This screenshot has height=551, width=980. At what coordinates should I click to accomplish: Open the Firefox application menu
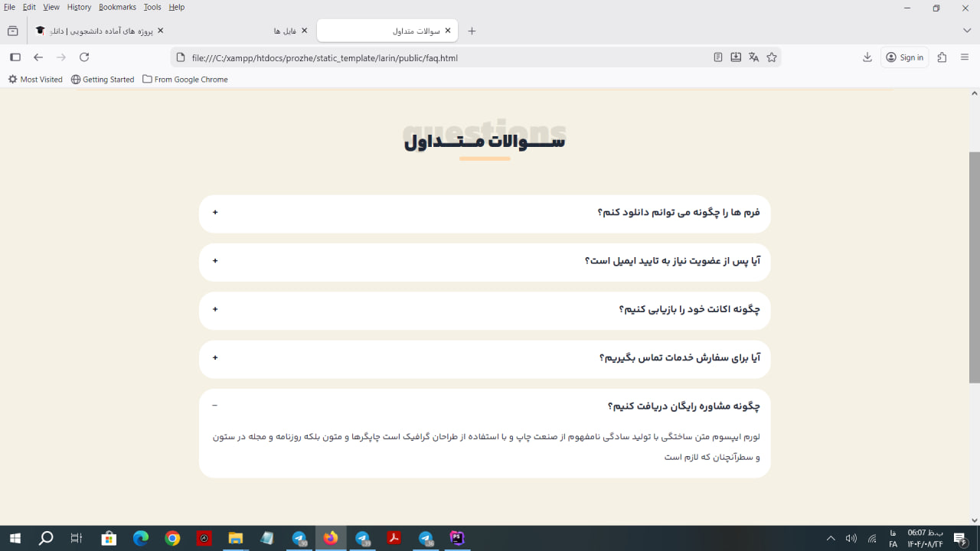pos(965,57)
